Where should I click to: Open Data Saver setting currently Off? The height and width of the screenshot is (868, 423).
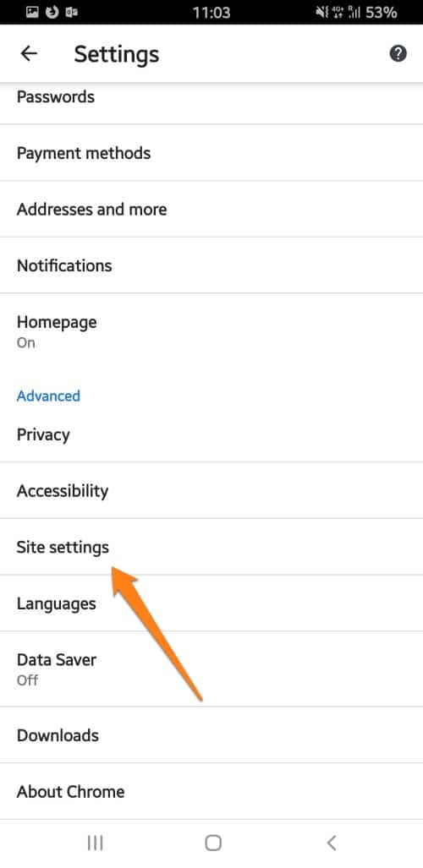tap(211, 669)
